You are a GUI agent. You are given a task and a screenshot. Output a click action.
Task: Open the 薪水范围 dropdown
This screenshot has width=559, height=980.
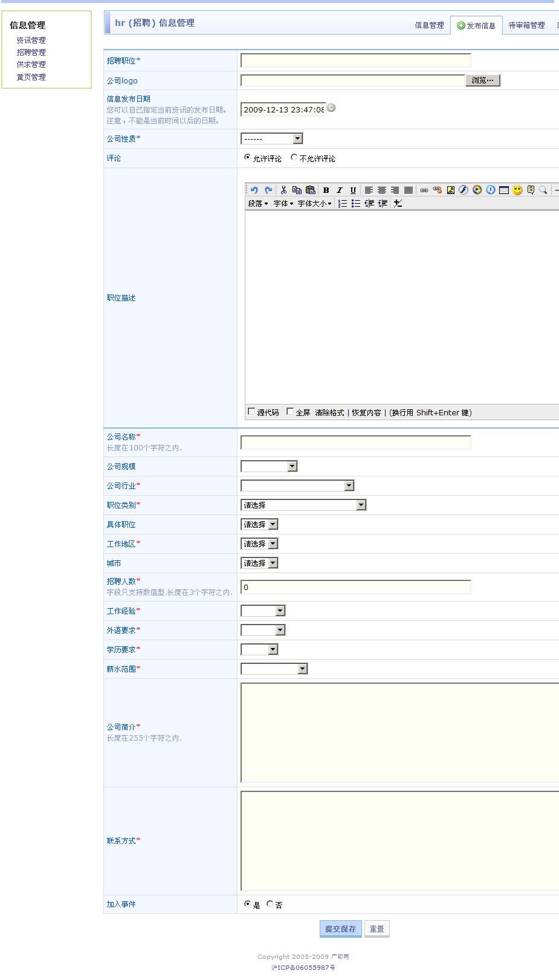[x=274, y=669]
